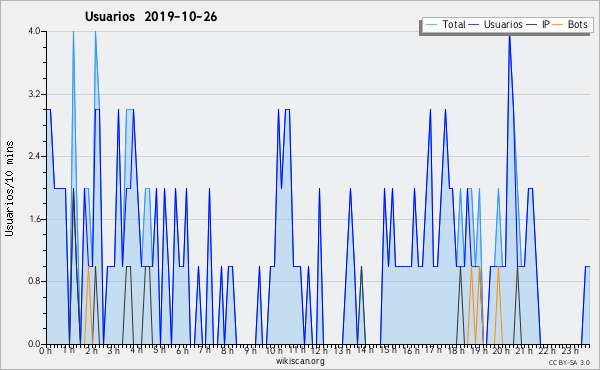Click the 4.0 y-axis value

(34, 31)
